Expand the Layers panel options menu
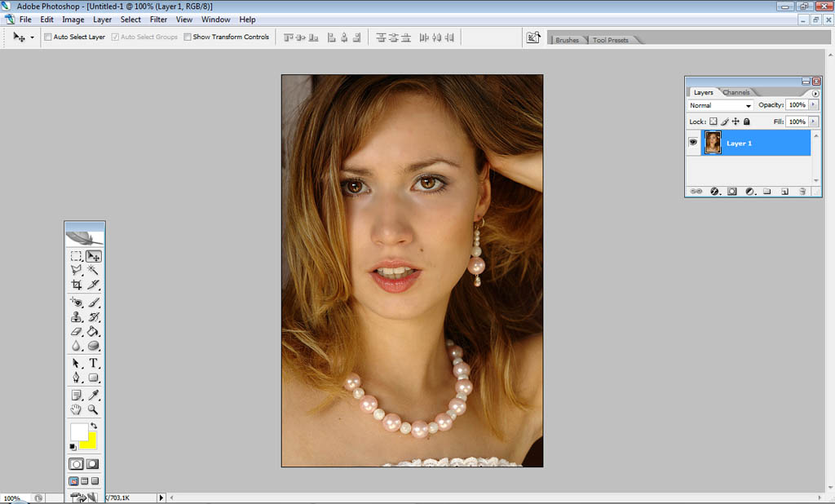The height and width of the screenshot is (504, 835). (x=815, y=93)
